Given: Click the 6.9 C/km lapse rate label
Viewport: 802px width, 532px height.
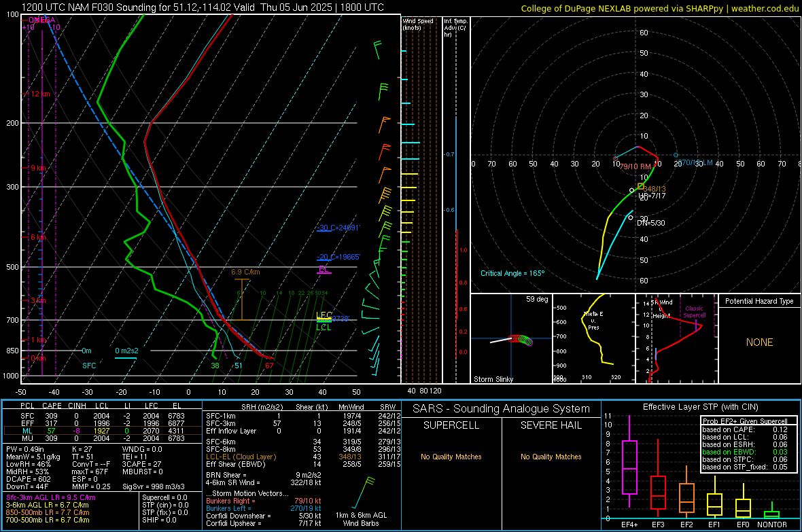Looking at the screenshot, I should (x=245, y=272).
